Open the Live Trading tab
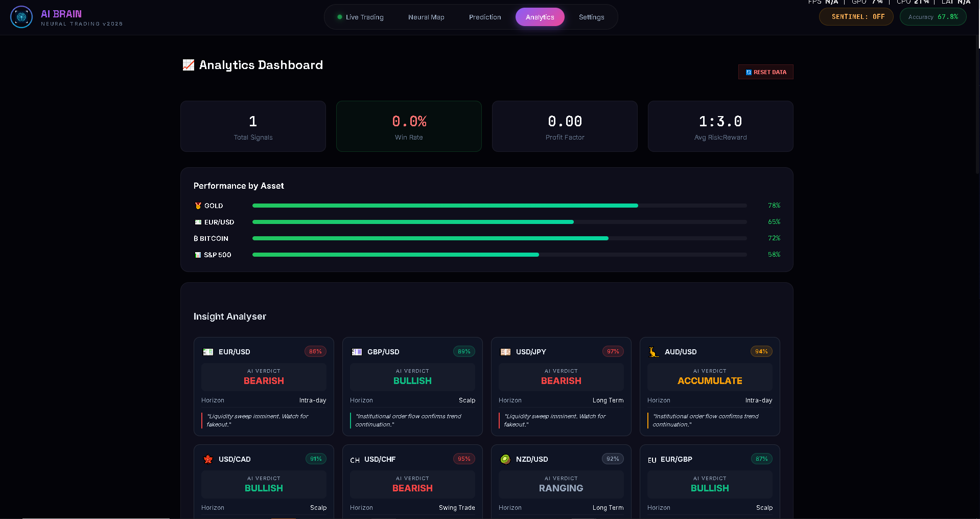This screenshot has height=519, width=980. tap(360, 17)
